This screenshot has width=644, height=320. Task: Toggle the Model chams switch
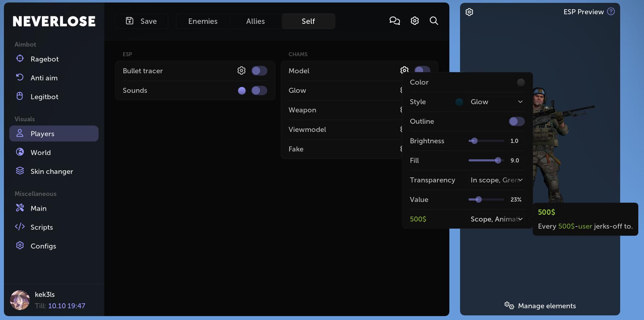[422, 69]
